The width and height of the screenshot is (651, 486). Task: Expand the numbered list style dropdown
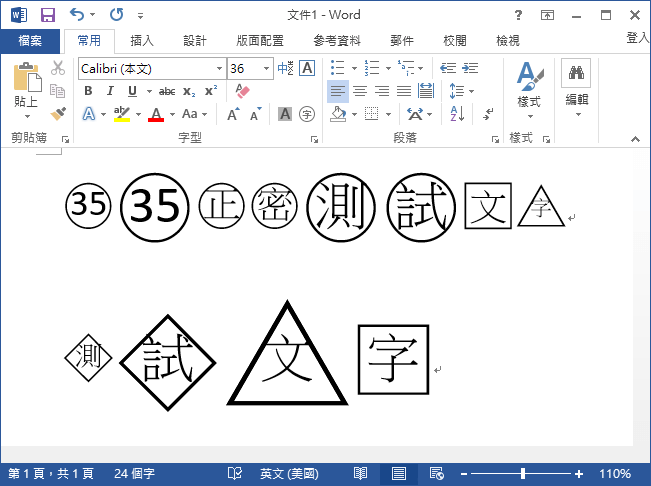pyautogui.click(x=388, y=68)
